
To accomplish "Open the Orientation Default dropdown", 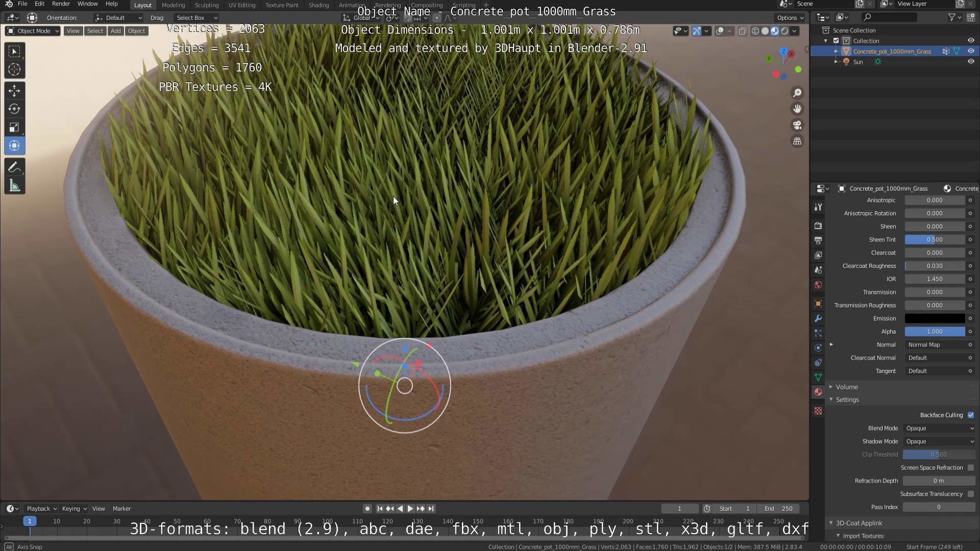I will [118, 18].
